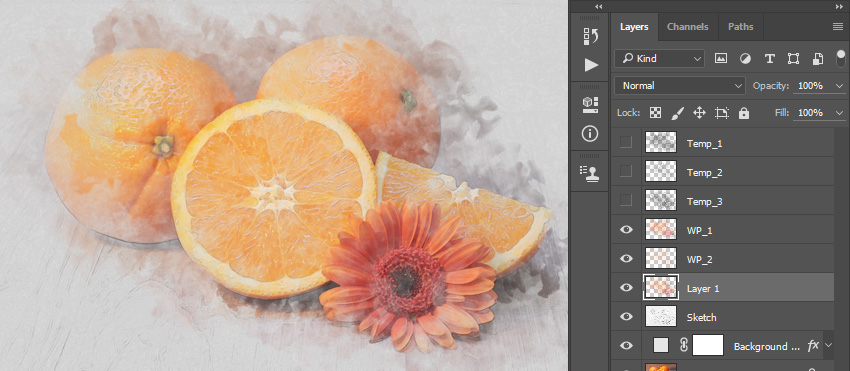Show the Temp_2 layer

point(626,171)
